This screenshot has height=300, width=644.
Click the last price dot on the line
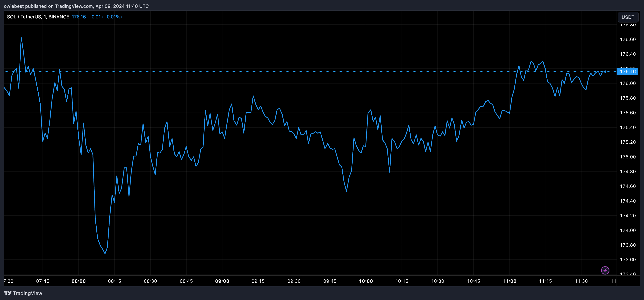point(605,72)
